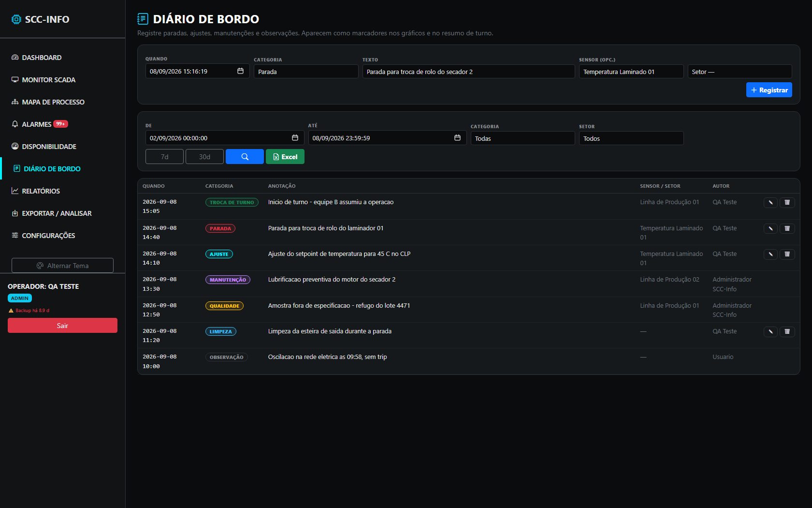Viewport: 812px width, 508px height.
Task: Open Exportar / Analisar page
Action: point(62,213)
